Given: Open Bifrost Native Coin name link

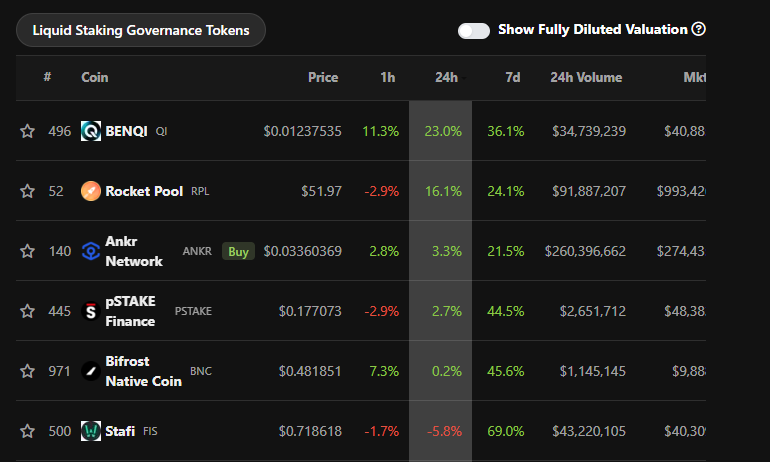Looking at the screenshot, I should pyautogui.click(x=143, y=371).
